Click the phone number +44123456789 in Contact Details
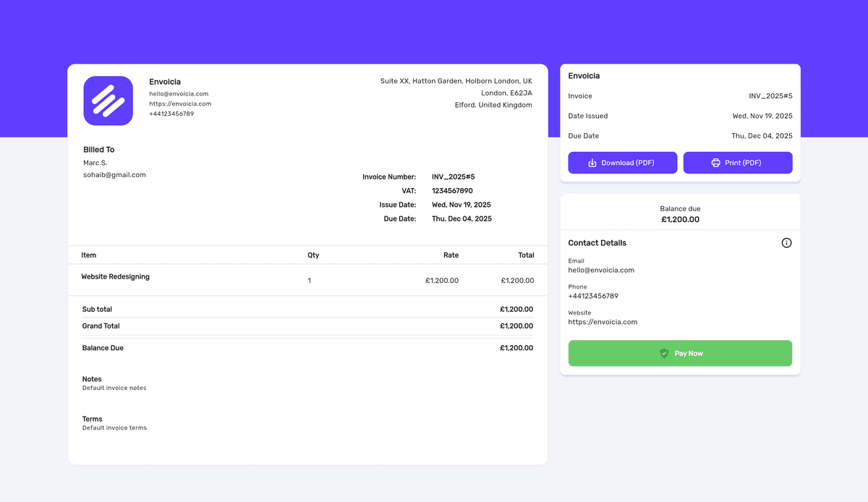The image size is (868, 502). click(x=594, y=295)
